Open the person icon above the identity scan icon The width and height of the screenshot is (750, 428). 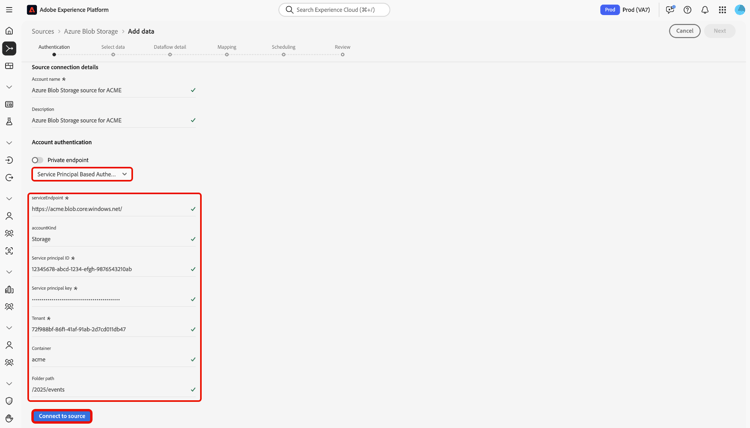coord(9,216)
